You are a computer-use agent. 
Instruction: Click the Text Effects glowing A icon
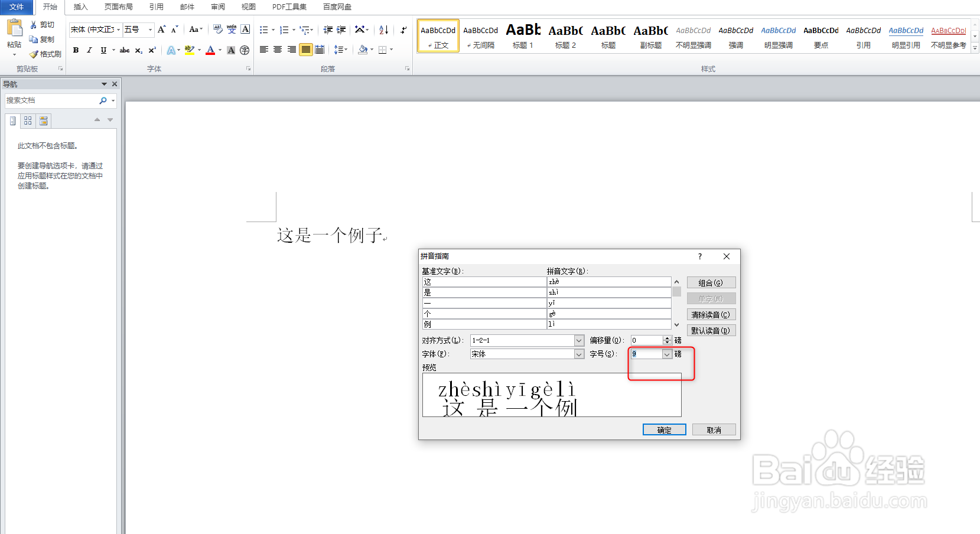(171, 50)
